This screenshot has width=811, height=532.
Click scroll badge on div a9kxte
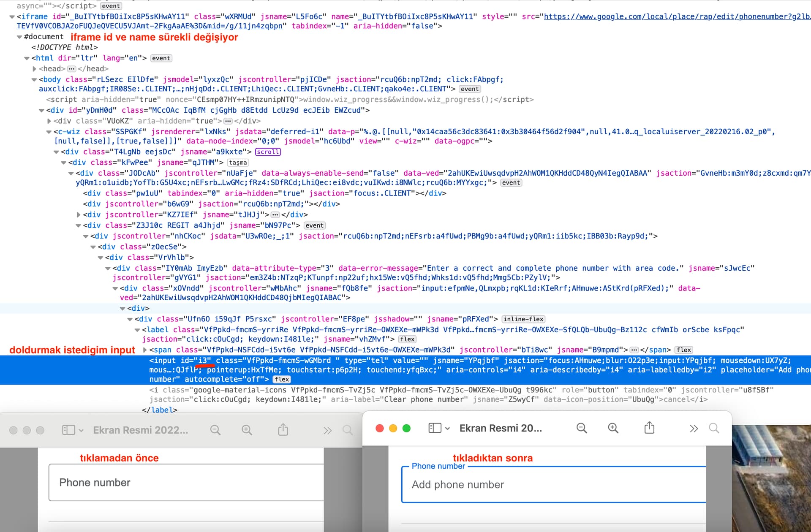click(268, 152)
